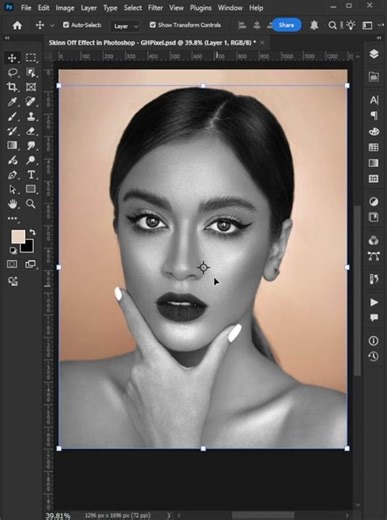Image resolution: width=387 pixels, height=520 pixels.
Task: Go to the Home screen
Action: tap(17, 25)
